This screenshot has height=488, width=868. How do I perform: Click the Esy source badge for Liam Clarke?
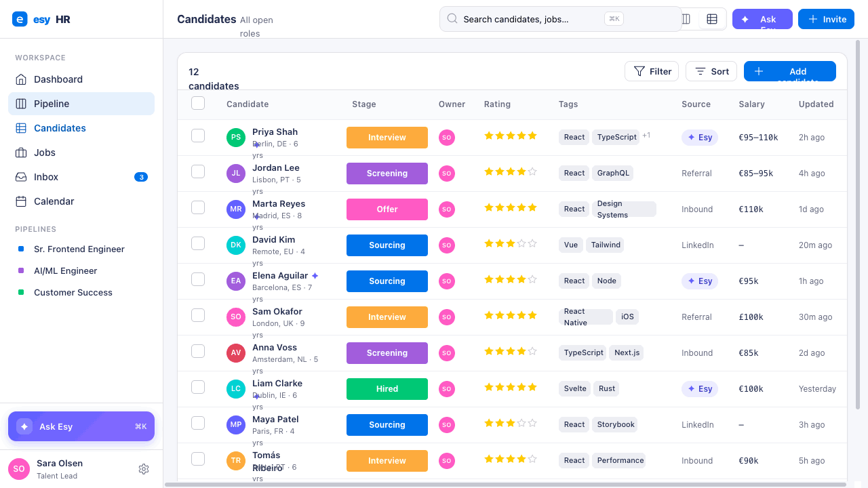tap(700, 389)
